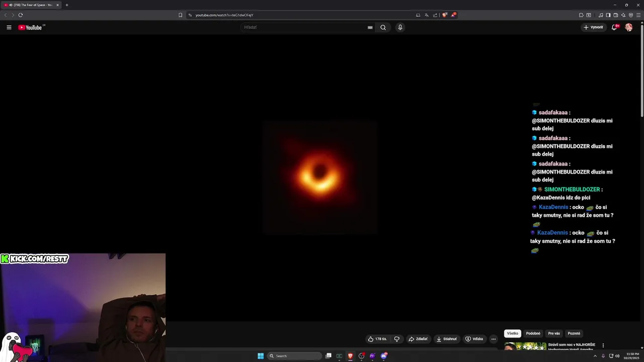Open YouTube notifications bell

coord(614,27)
